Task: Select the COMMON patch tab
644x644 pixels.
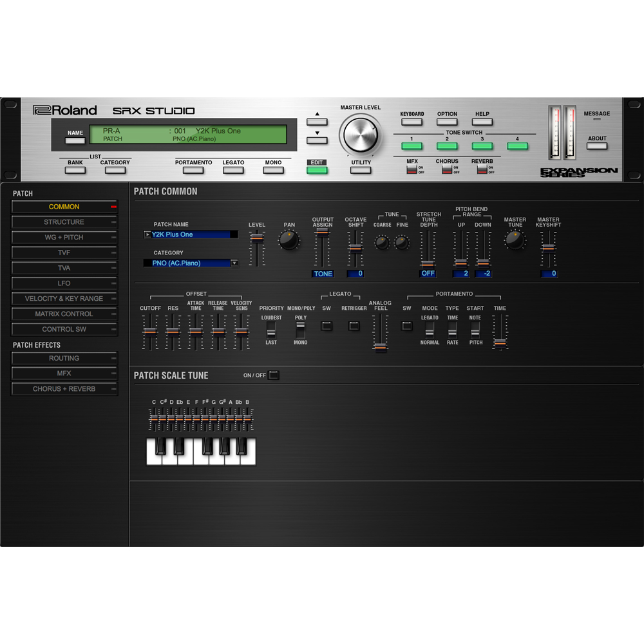Action: [64, 207]
